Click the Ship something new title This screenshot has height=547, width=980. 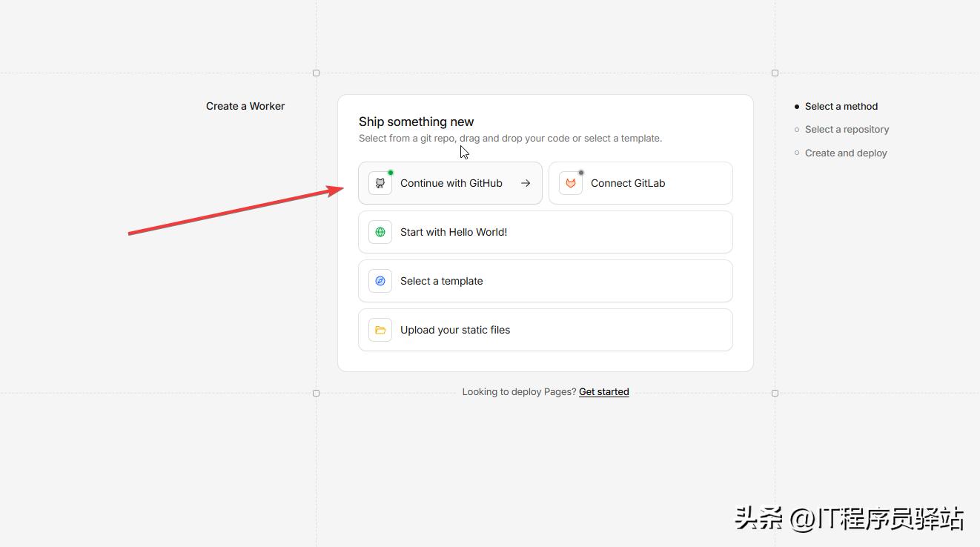click(x=416, y=122)
